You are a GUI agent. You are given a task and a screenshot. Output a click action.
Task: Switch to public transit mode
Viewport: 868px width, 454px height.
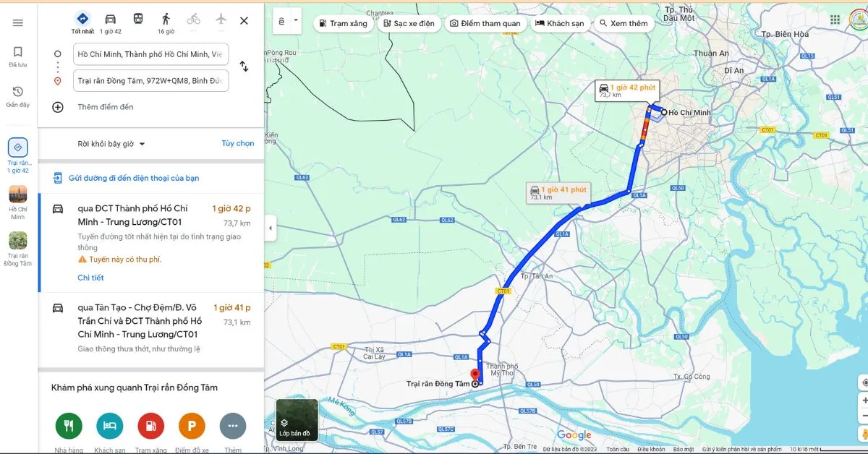coord(137,19)
